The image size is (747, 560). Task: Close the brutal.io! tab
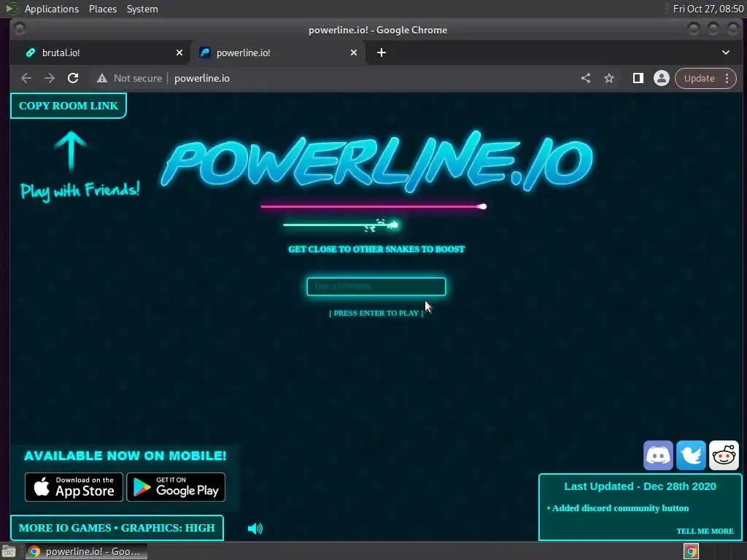coord(179,52)
